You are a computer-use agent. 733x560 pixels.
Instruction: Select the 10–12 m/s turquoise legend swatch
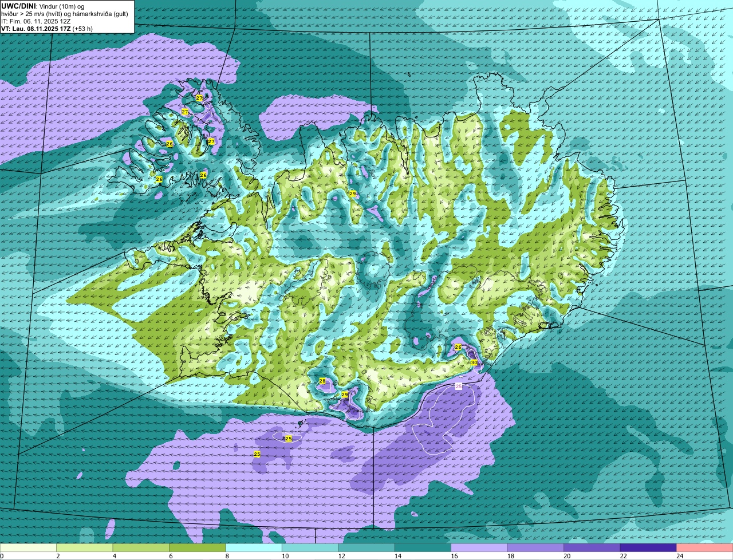pos(310,548)
